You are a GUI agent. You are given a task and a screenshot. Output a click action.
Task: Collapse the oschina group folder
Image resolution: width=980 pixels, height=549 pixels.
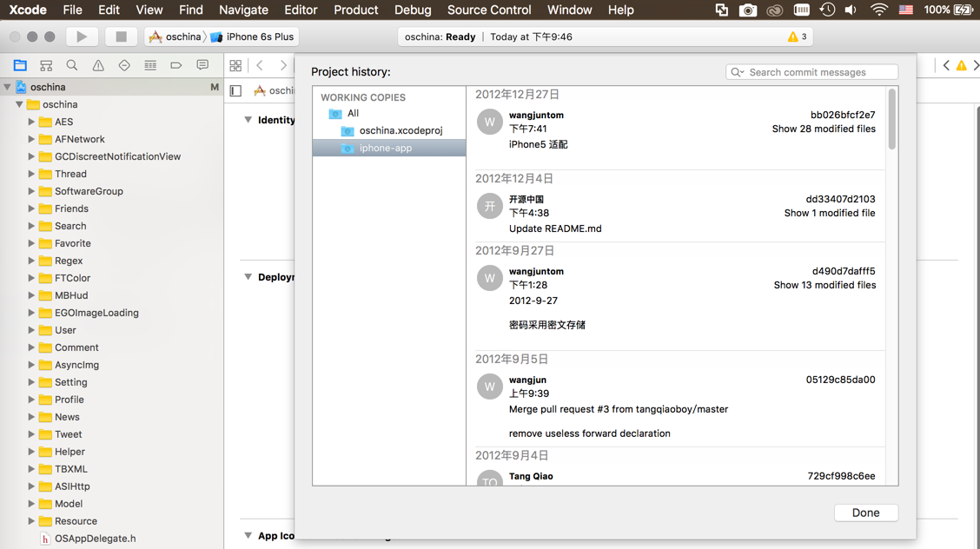(19, 104)
